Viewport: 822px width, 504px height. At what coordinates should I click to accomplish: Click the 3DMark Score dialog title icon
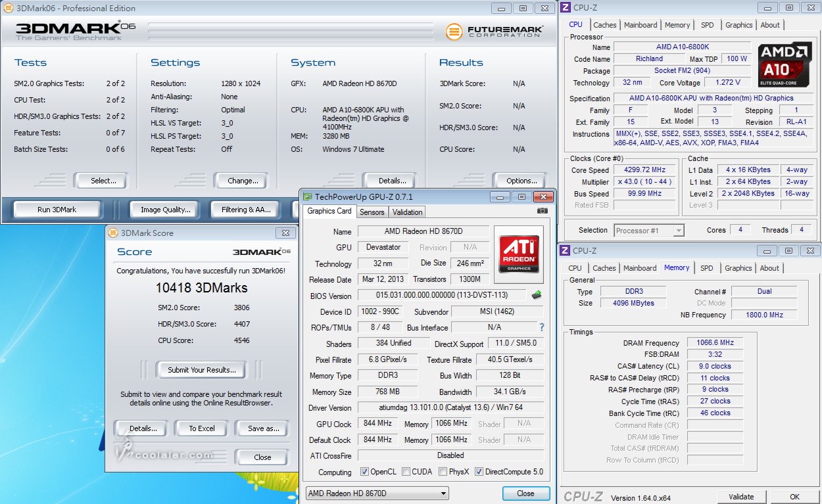point(113,233)
